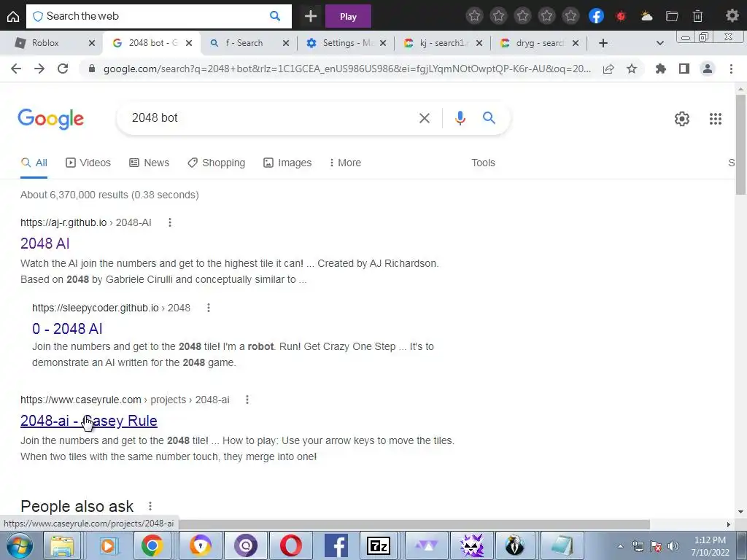Open the Facebook shortcut in top bar

click(596, 16)
